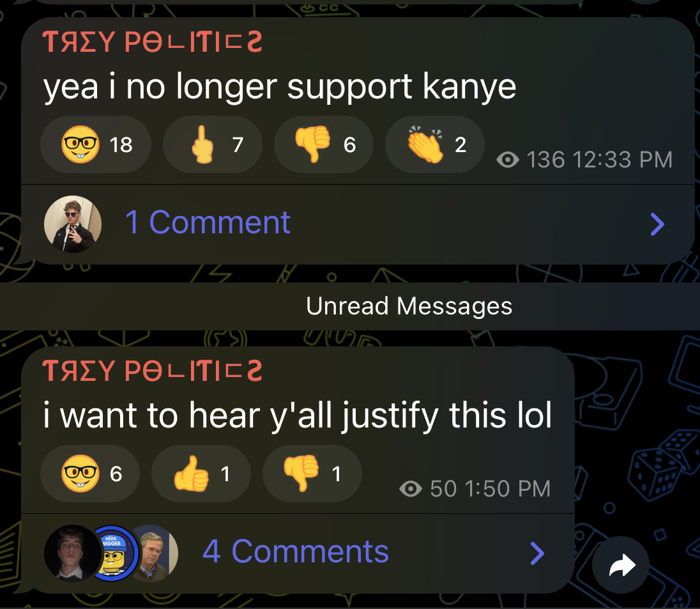Click the Unread Messages divider bar

pyautogui.click(x=350, y=306)
